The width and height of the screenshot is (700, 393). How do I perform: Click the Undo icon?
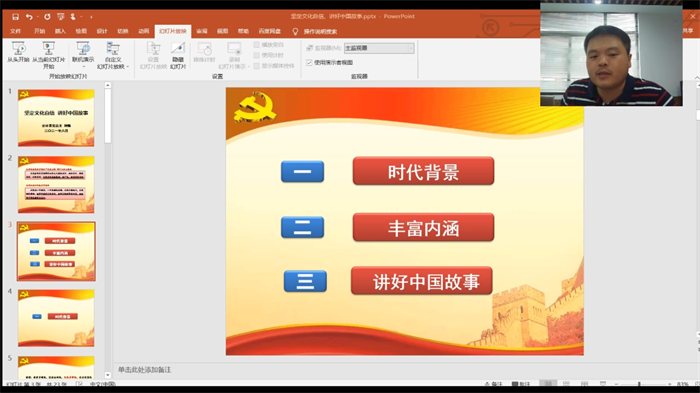click(x=29, y=17)
